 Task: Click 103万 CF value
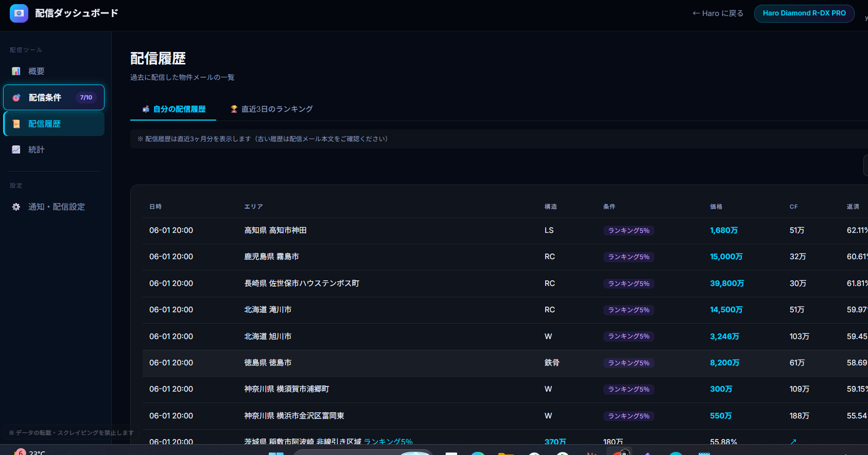800,336
